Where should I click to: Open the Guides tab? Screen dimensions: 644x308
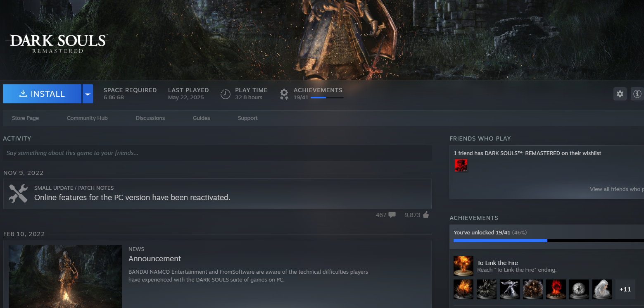click(202, 118)
